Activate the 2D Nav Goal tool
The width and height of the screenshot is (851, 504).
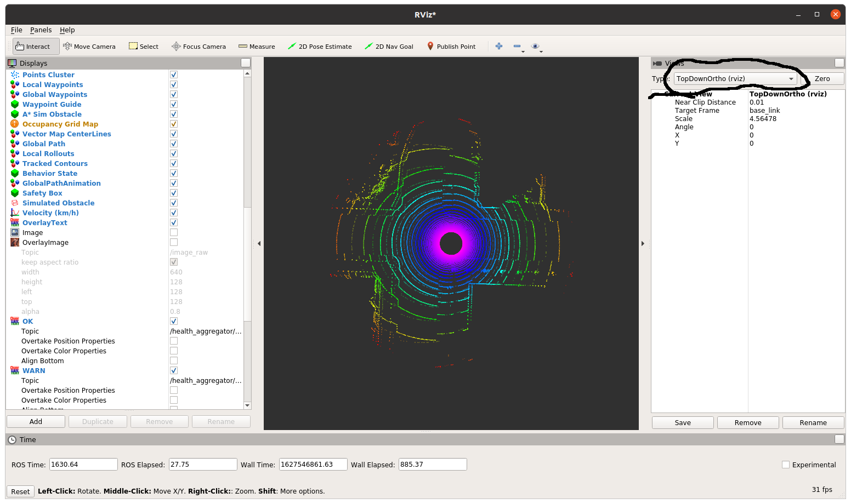(x=389, y=46)
